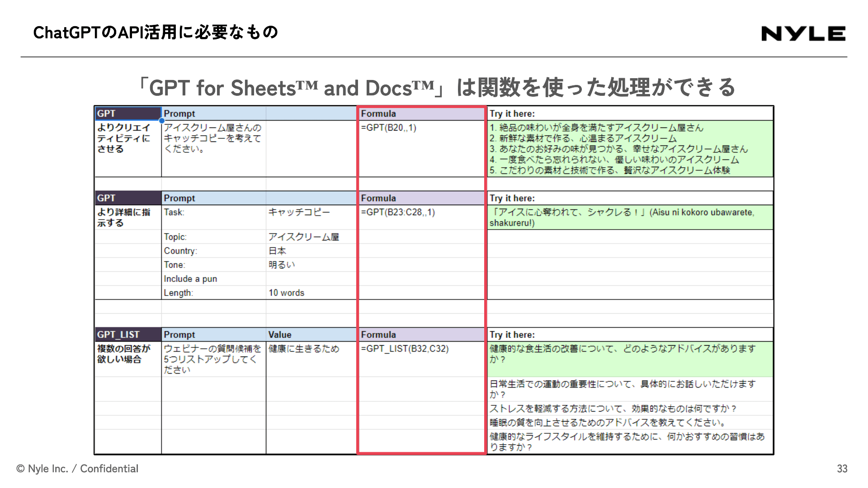868x488 pixels.
Task: Click the 'Country:' cell
Action: 214,251
